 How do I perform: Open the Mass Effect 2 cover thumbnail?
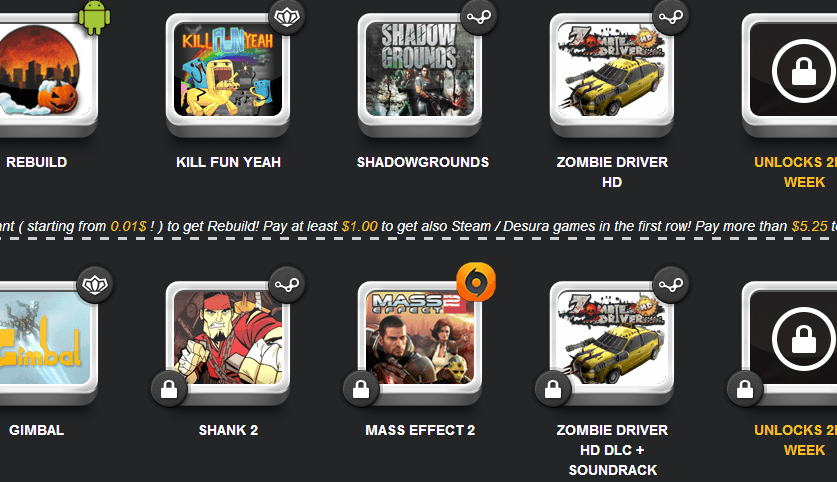coord(420,337)
